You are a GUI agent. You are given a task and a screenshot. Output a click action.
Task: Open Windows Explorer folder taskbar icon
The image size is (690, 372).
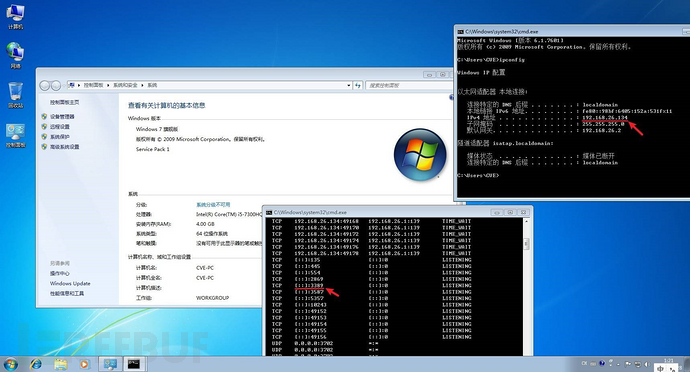click(x=60, y=364)
